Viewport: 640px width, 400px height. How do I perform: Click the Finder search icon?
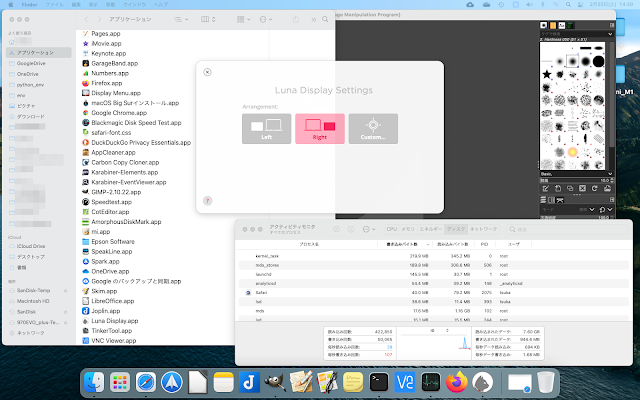(x=325, y=19)
